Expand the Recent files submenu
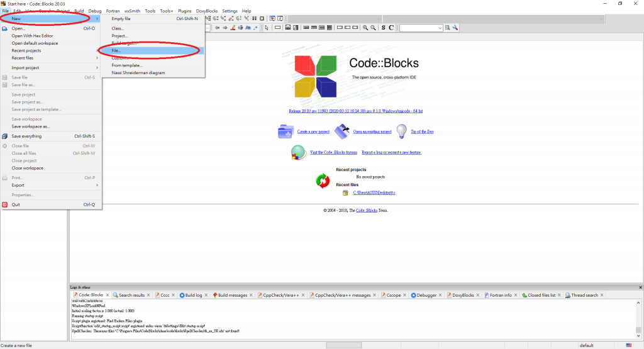644x349 pixels. (x=97, y=58)
